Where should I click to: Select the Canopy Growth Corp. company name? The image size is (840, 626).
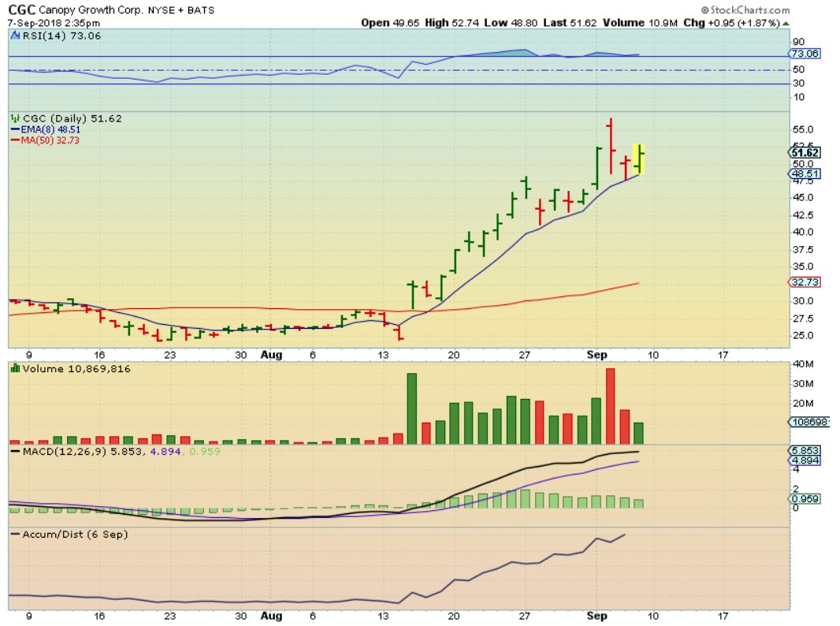click(x=91, y=9)
